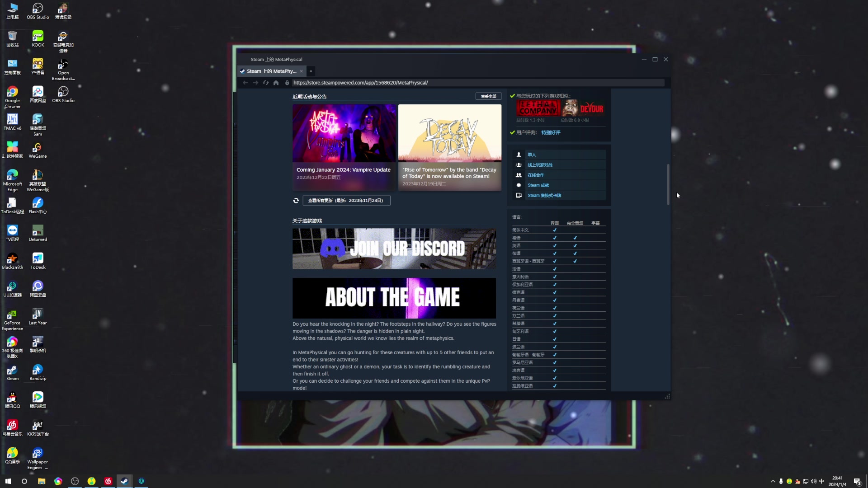Open the 回收站 recycle bin icon
The image size is (868, 488).
point(13,39)
